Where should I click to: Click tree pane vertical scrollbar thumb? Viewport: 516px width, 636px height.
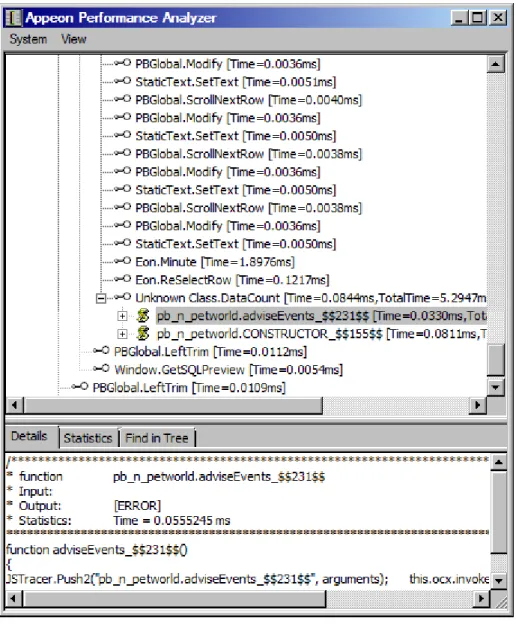pyautogui.click(x=496, y=359)
